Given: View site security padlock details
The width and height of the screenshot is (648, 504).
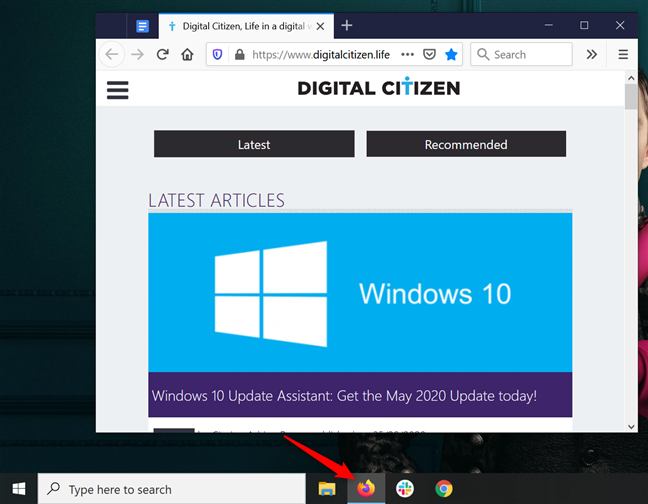Looking at the screenshot, I should point(240,54).
